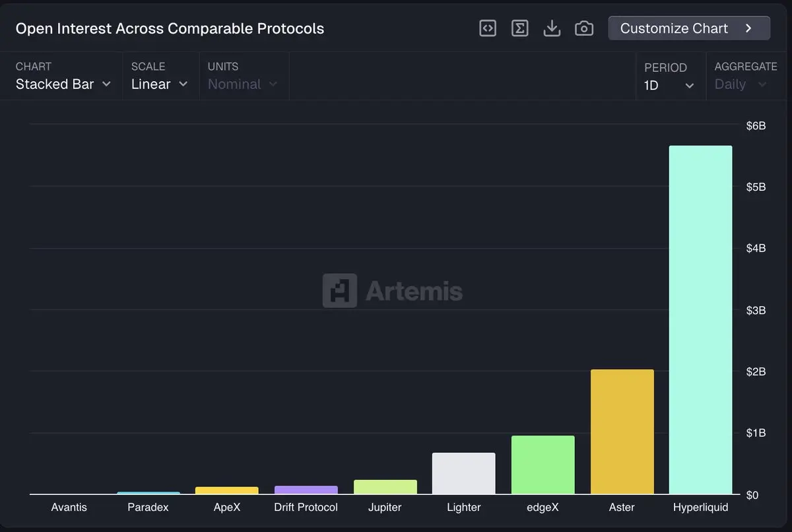Select the Jupiter lime bar
Image resolution: width=792 pixels, height=532 pixels.
(385, 487)
